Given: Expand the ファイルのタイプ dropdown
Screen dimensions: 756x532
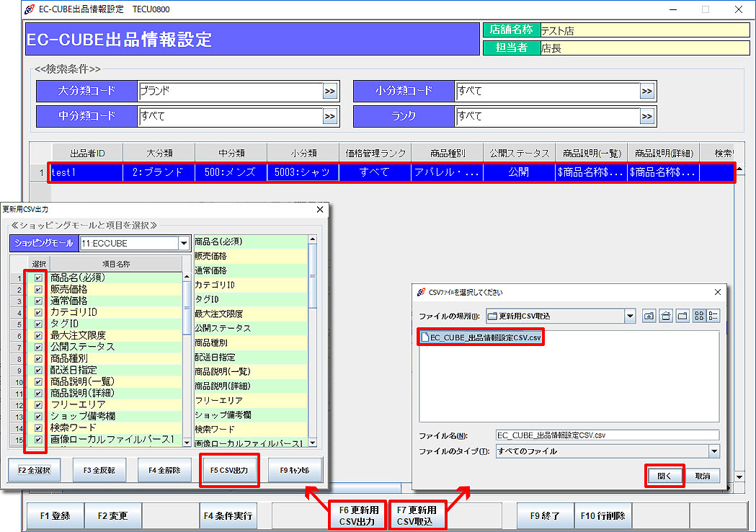Looking at the screenshot, I should point(713,451).
